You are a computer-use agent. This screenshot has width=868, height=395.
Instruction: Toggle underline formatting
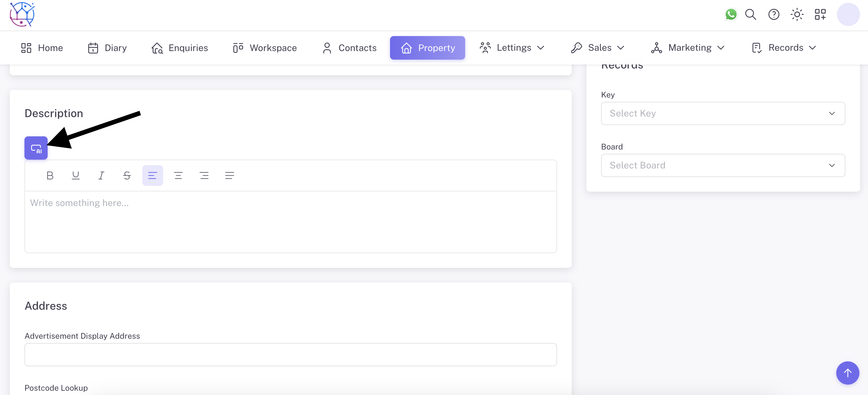tap(75, 175)
